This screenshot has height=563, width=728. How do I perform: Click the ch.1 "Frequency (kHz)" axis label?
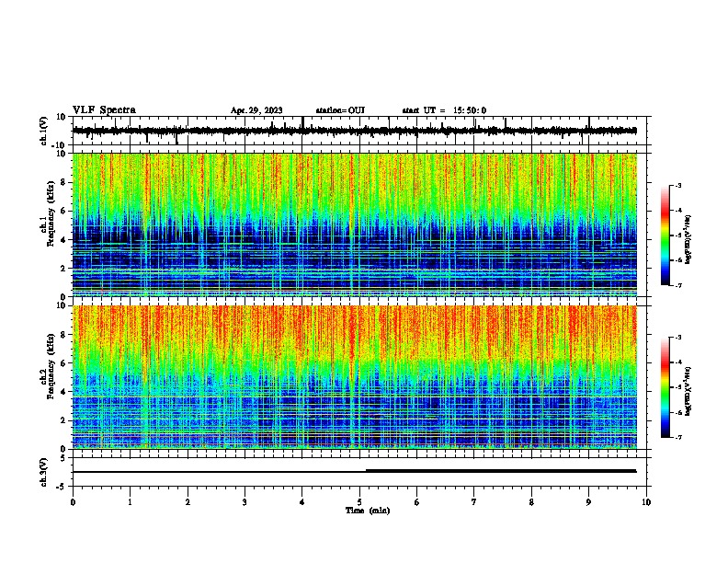coord(51,214)
